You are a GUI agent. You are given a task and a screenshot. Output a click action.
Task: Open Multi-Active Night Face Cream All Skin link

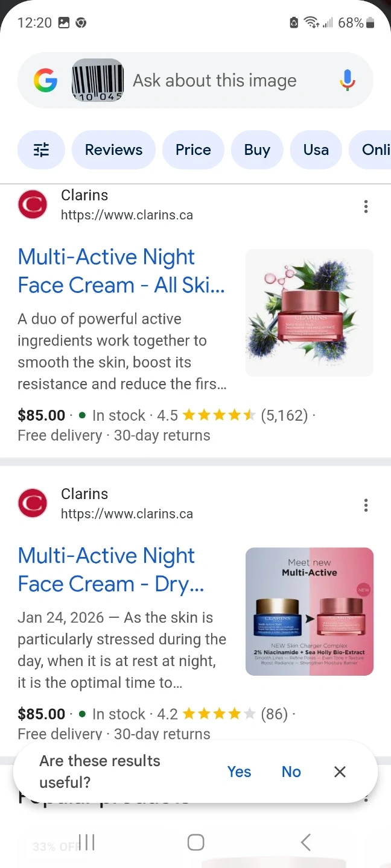pyautogui.click(x=121, y=271)
